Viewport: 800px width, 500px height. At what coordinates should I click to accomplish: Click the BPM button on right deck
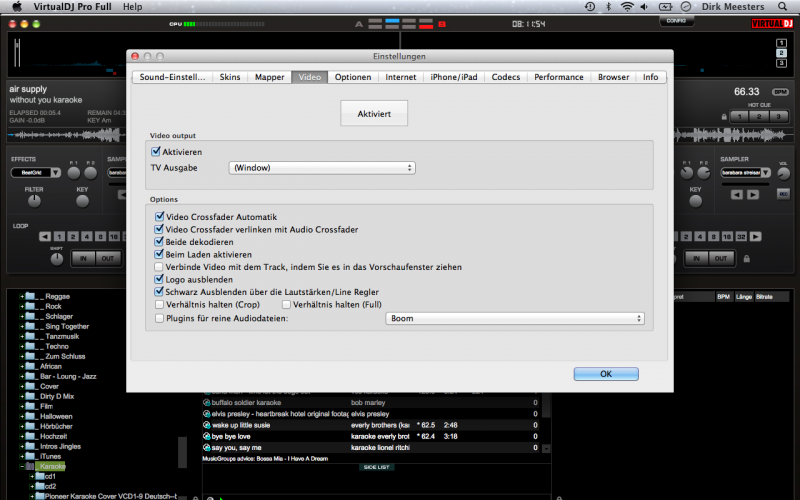[x=780, y=92]
